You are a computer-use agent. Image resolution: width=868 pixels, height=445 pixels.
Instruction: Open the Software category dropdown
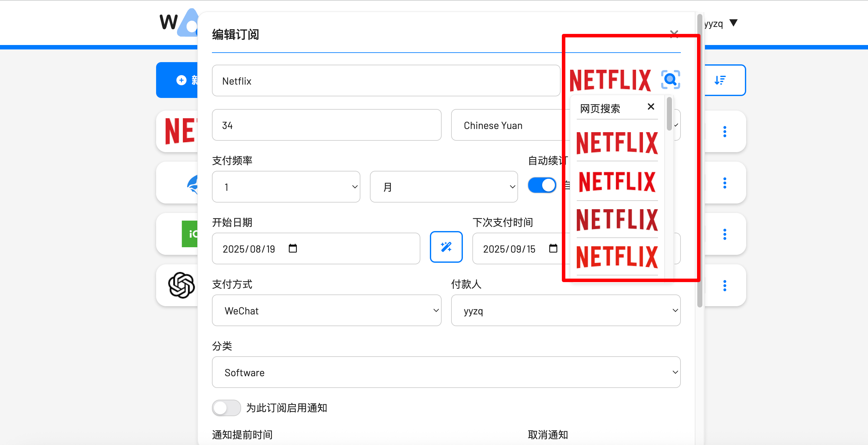coord(446,372)
